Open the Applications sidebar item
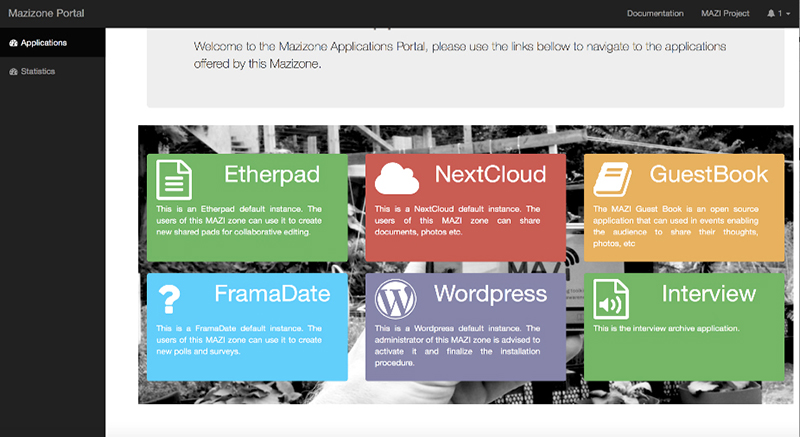Image resolution: width=800 pixels, height=437 pixels. [x=53, y=43]
